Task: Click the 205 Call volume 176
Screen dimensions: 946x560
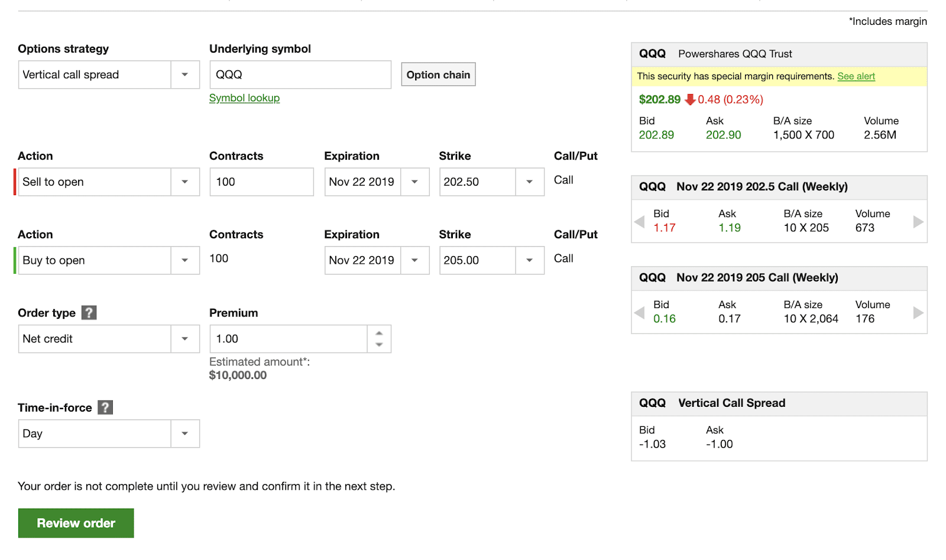Action: tap(864, 319)
